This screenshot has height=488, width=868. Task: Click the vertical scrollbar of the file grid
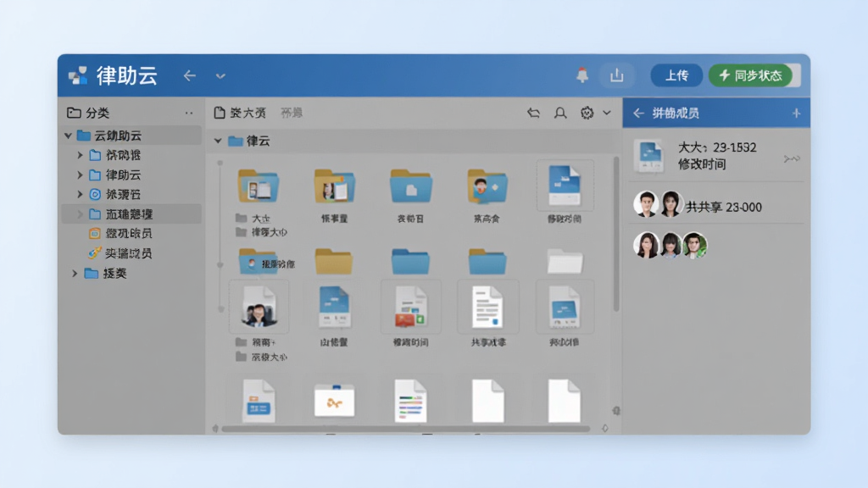[x=615, y=235]
